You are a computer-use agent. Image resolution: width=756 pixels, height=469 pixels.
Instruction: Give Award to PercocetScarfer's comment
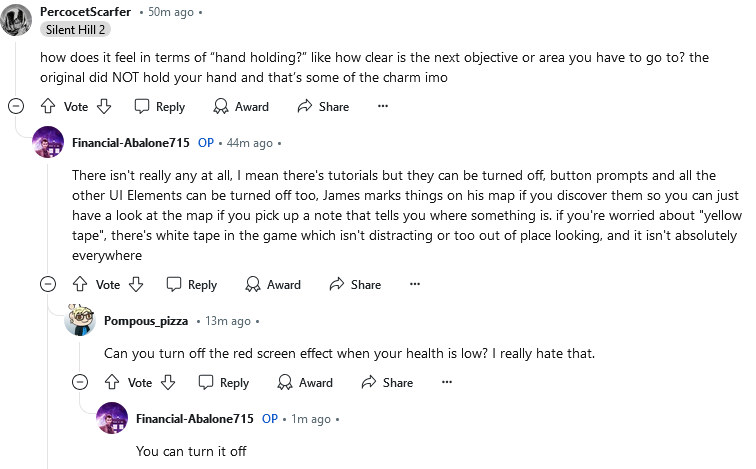point(241,107)
